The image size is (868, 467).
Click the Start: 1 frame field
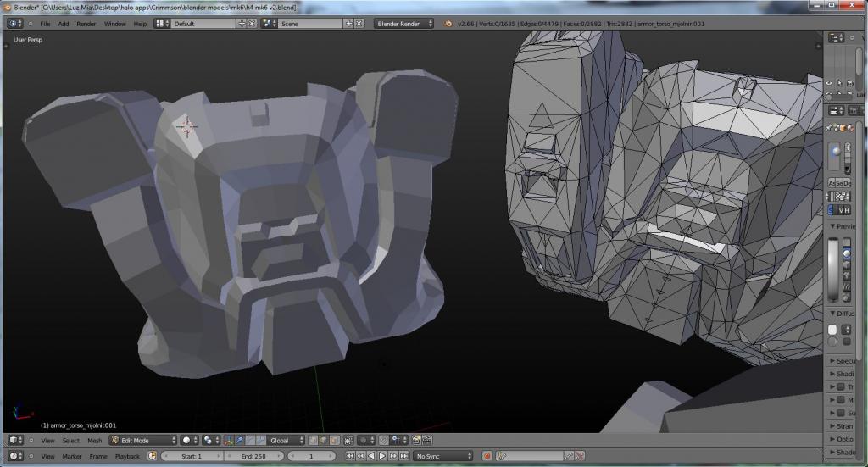[x=192, y=456]
